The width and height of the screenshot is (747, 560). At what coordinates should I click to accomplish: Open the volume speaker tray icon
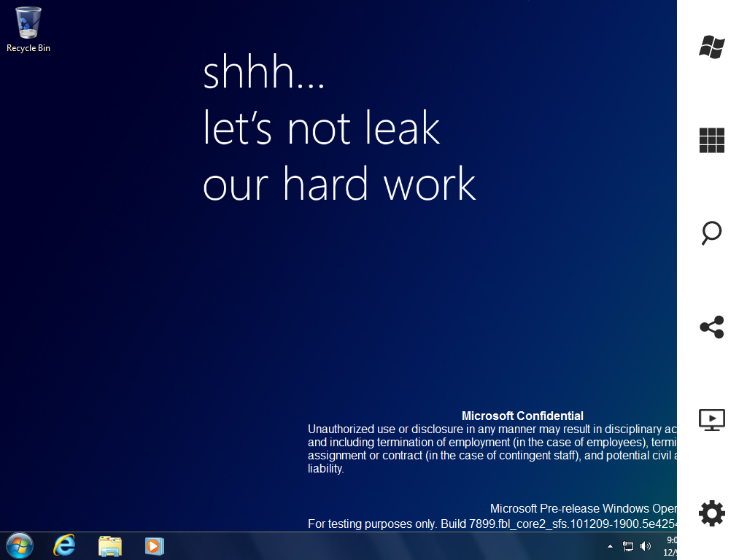(x=646, y=546)
